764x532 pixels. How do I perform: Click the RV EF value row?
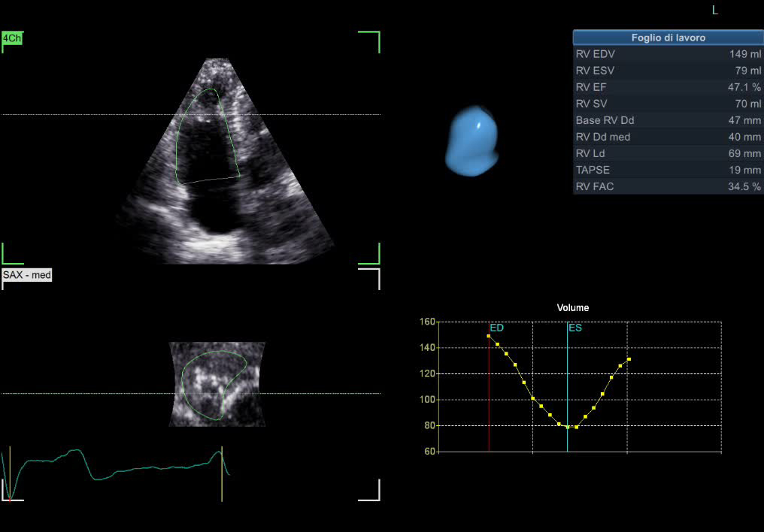[x=668, y=87]
